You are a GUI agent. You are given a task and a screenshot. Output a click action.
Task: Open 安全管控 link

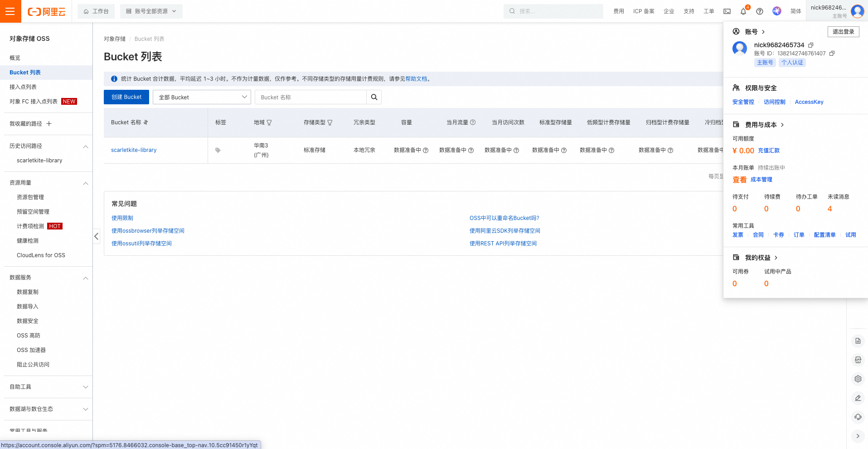(x=743, y=102)
